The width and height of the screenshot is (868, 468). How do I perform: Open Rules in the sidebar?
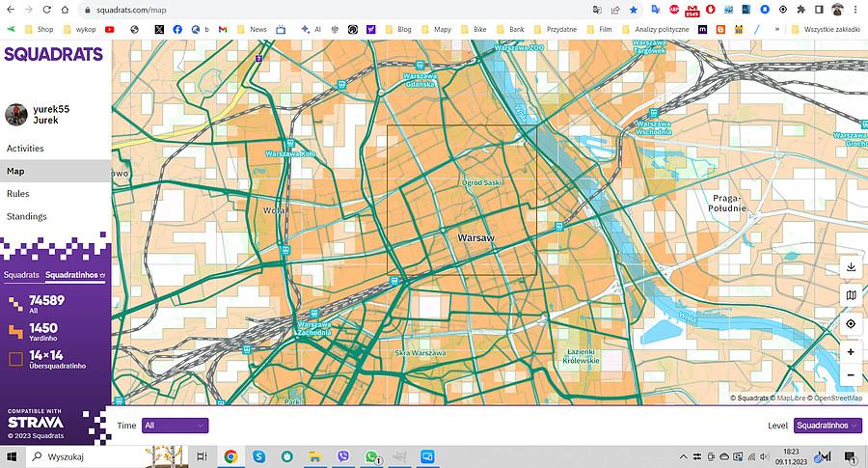pos(55,194)
